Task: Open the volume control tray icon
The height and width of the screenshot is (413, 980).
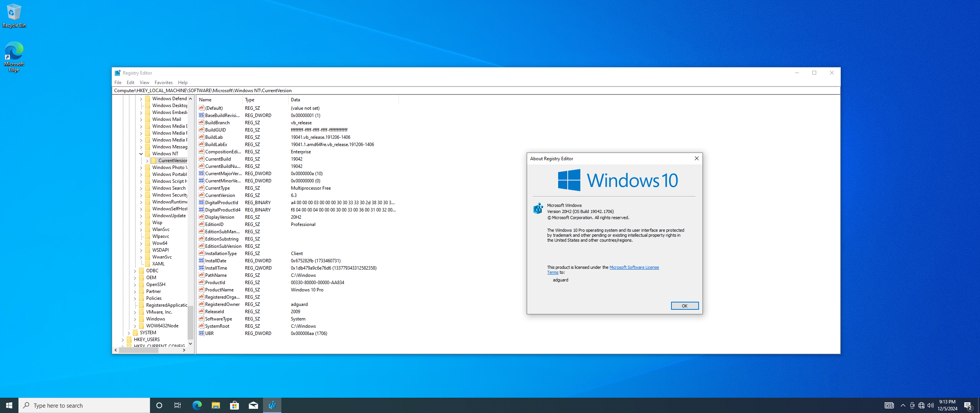Action: [931, 405]
